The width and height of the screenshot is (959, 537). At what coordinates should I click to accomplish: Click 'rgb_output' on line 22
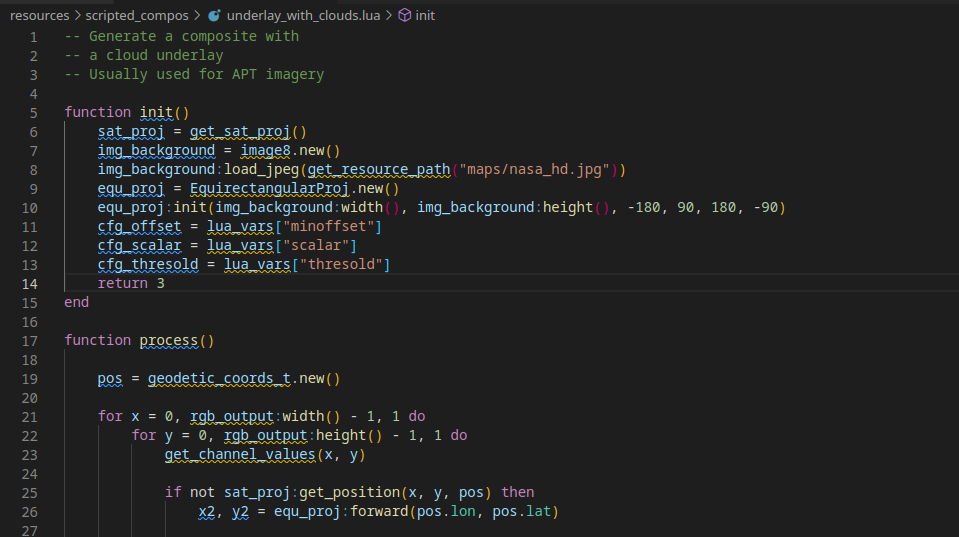[265, 435]
